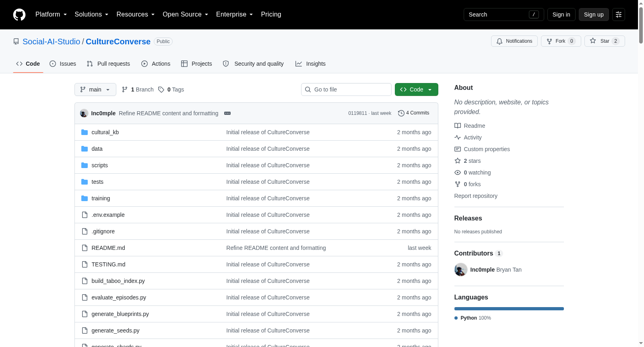Click the Python language bar
The width and height of the screenshot is (644, 347).
509,309
